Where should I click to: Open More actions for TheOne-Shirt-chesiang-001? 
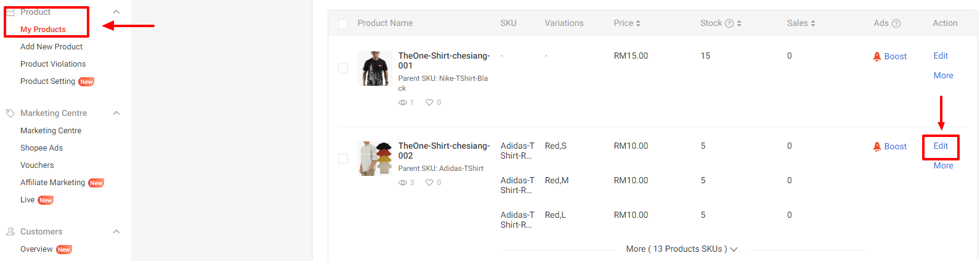[943, 76]
